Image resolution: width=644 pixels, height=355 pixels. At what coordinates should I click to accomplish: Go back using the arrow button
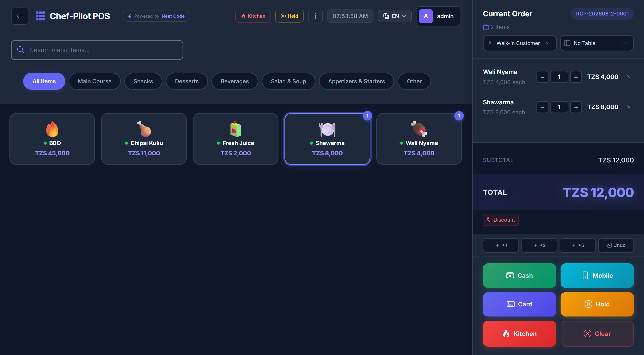(20, 16)
